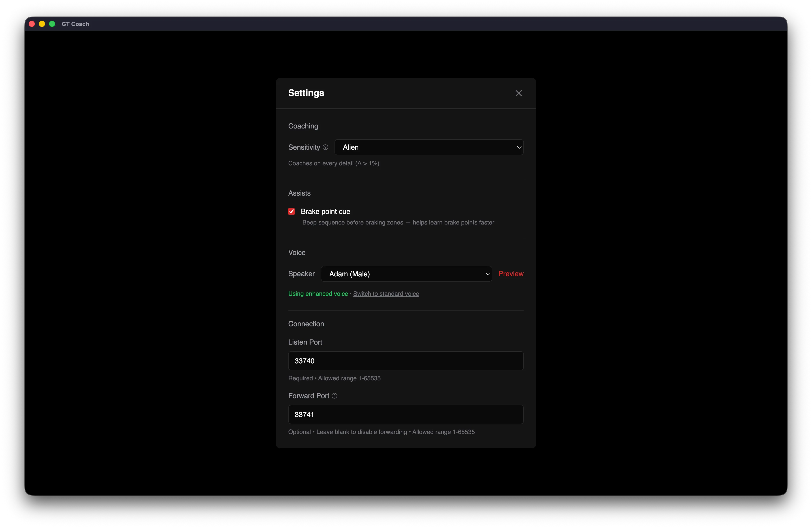Click the Sensitivity dropdown chevron
Viewport: 812px width, 528px height.
point(519,147)
